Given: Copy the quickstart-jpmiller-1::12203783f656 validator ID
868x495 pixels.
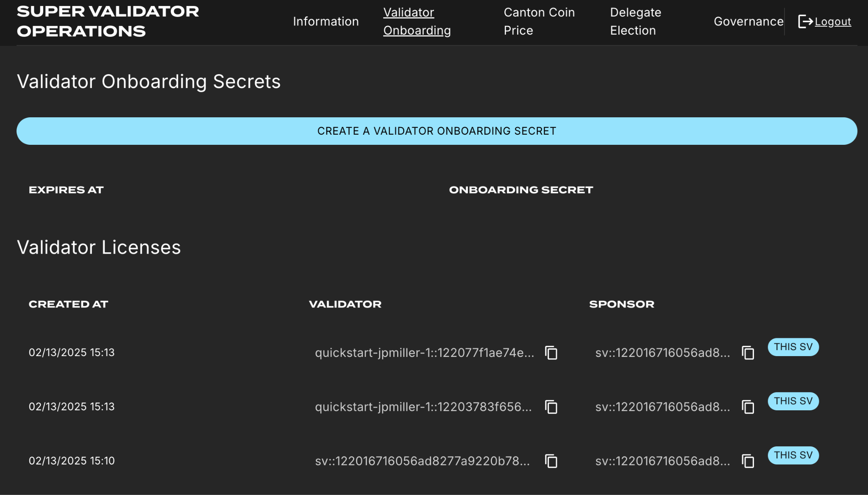Looking at the screenshot, I should [551, 407].
